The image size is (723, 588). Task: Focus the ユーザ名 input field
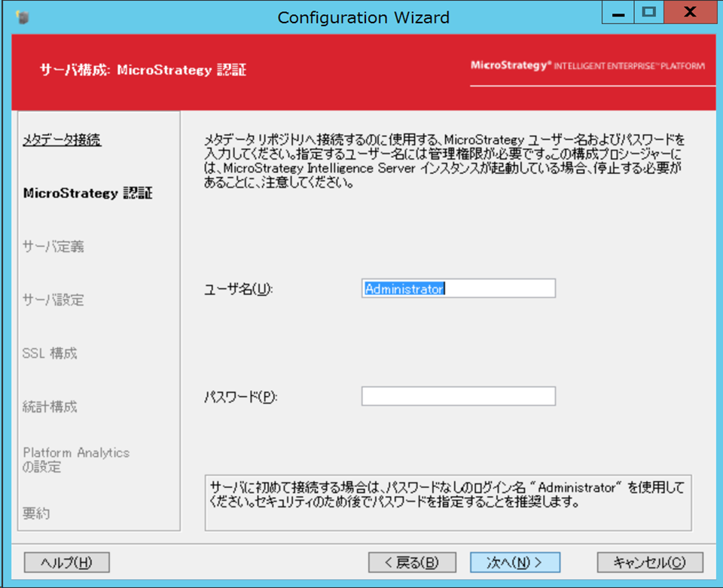pyautogui.click(x=459, y=288)
